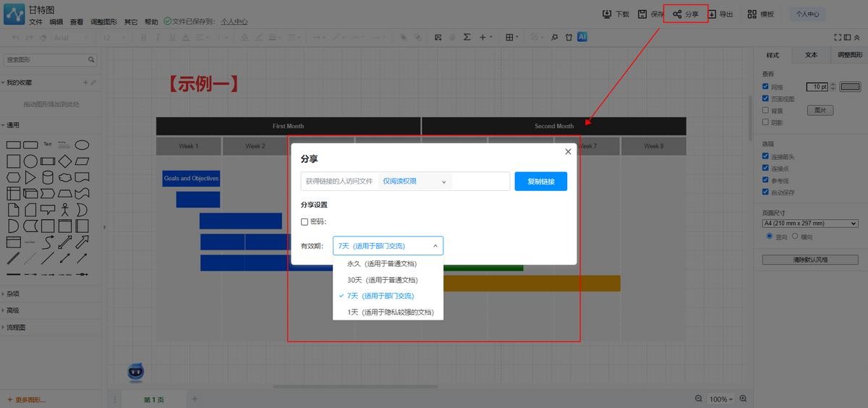This screenshot has width=868, height=408.
Task: Choose the 30-day validity option
Action: 383,280
